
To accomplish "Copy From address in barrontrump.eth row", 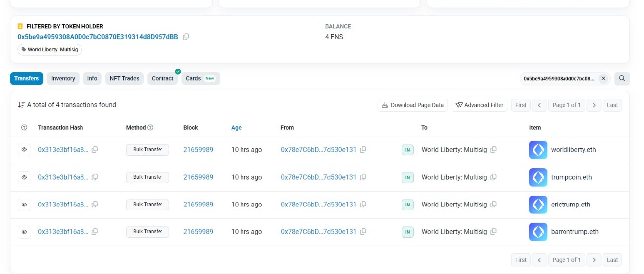I will [363, 232].
